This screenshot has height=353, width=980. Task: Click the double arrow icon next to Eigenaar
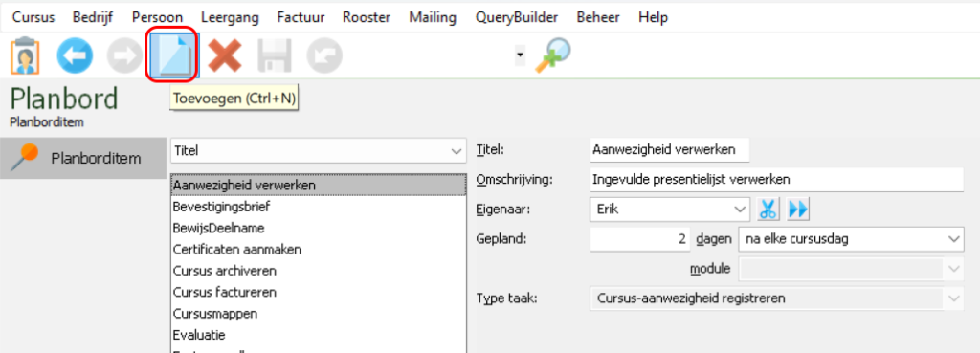click(x=798, y=210)
